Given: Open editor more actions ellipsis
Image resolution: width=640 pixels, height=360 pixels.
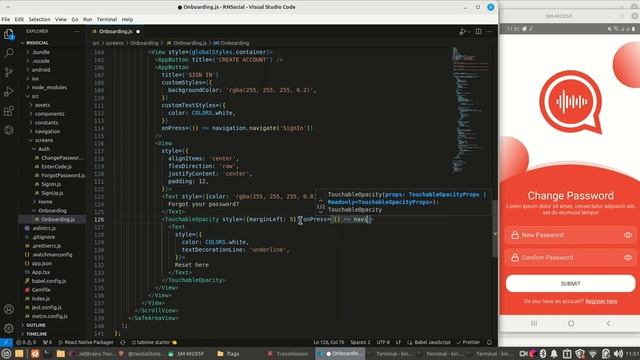Looking at the screenshot, I should coord(489,31).
